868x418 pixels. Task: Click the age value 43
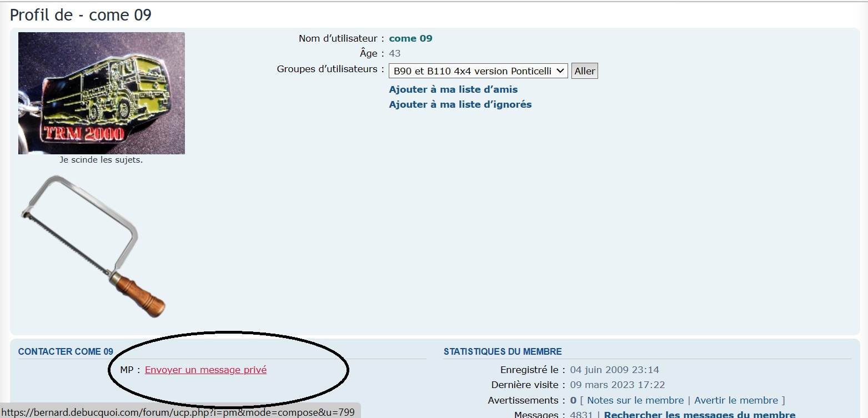tap(394, 53)
